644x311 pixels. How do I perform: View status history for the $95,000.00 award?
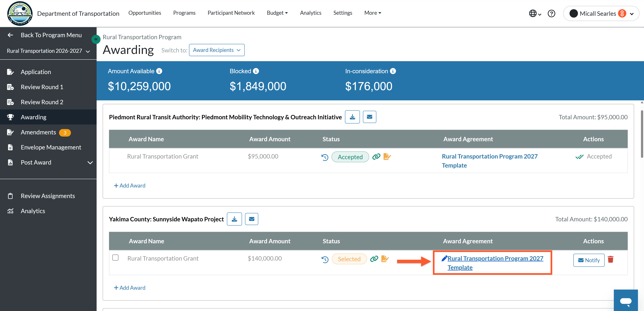pyautogui.click(x=325, y=157)
